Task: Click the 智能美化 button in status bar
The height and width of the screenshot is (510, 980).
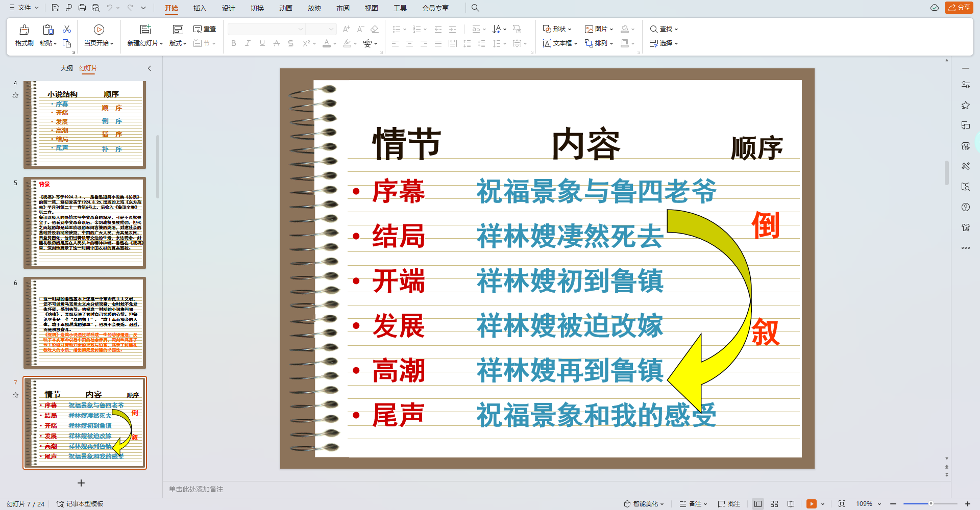Action: (644, 504)
